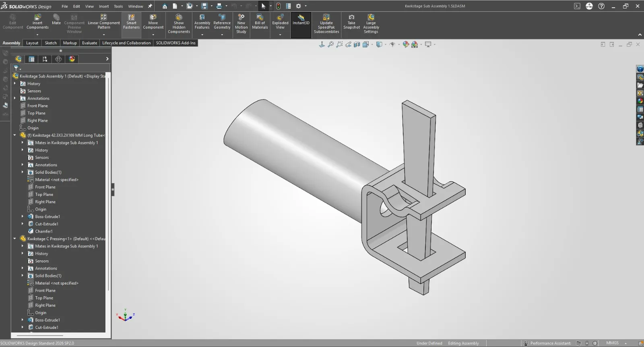Screen dimensions: 644x347
Task: Click the Edit Appearance color icon
Action: (x=406, y=44)
